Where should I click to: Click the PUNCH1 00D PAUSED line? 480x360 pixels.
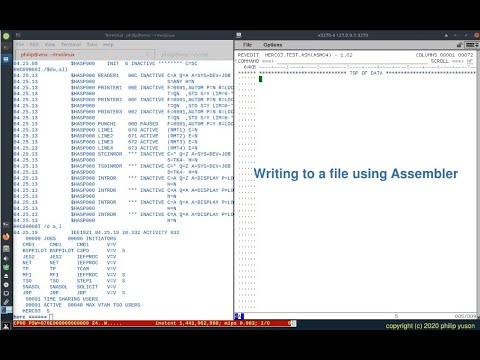coord(123,124)
